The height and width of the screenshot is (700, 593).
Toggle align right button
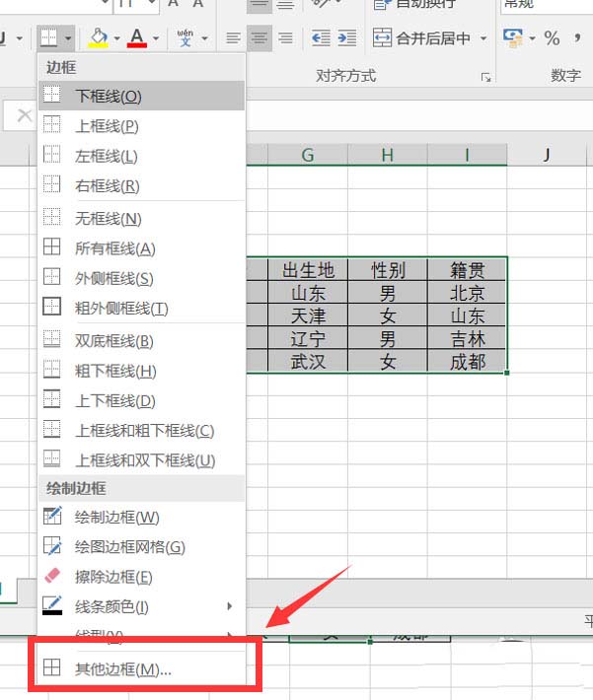tap(285, 37)
